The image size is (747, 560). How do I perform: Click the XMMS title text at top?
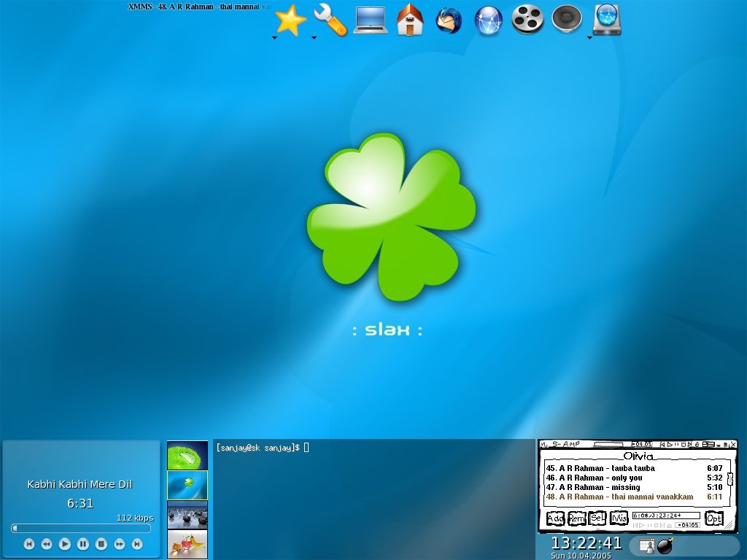(199, 7)
